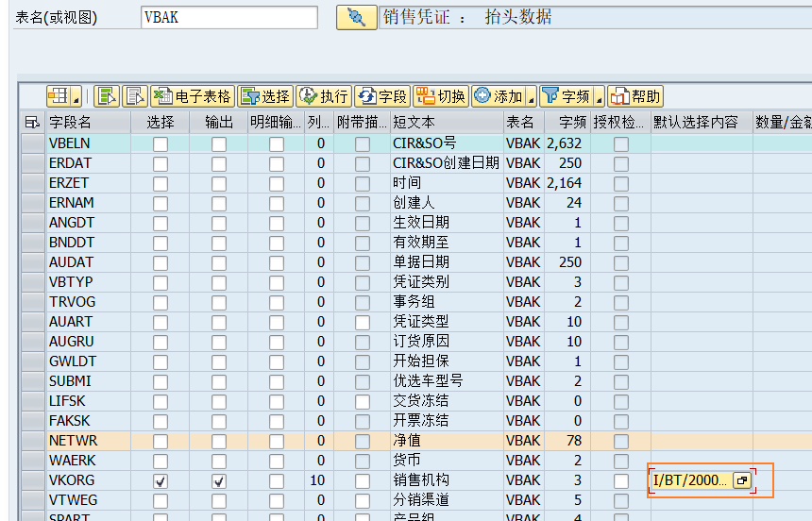Tick the 输出 checkbox for VBELN
The image size is (812, 521).
[219, 144]
